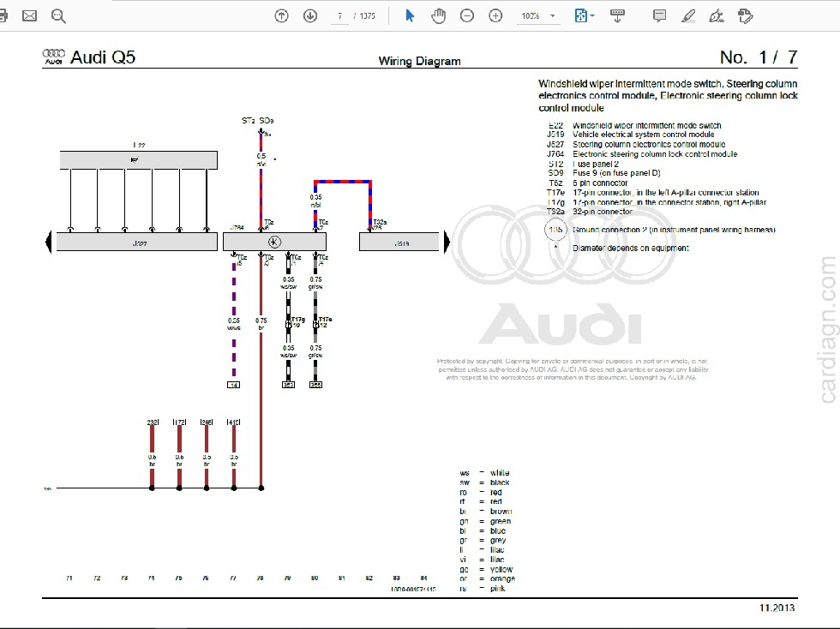The image size is (840, 629).
Task: Click the 'white' color code entry
Action: point(499,472)
